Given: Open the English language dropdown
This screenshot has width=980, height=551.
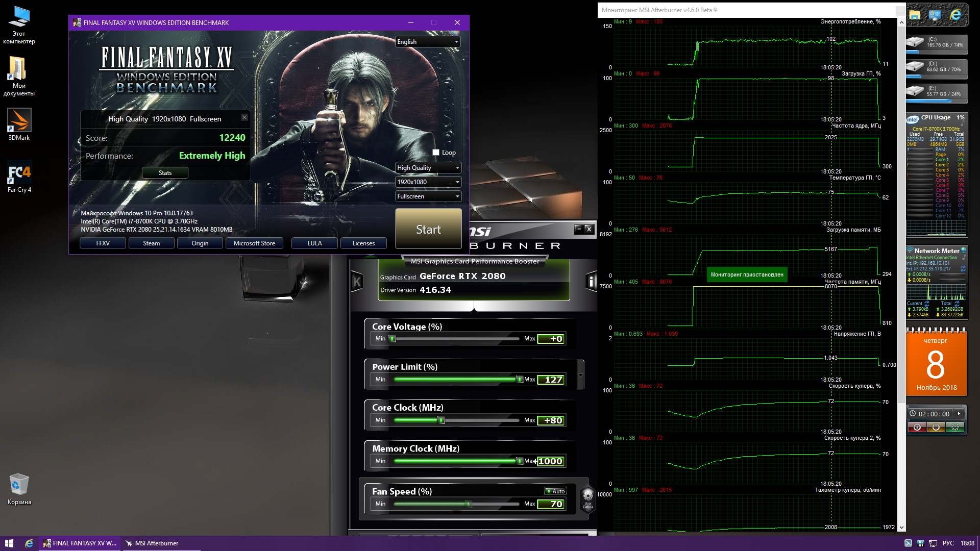Looking at the screenshot, I should (x=428, y=42).
